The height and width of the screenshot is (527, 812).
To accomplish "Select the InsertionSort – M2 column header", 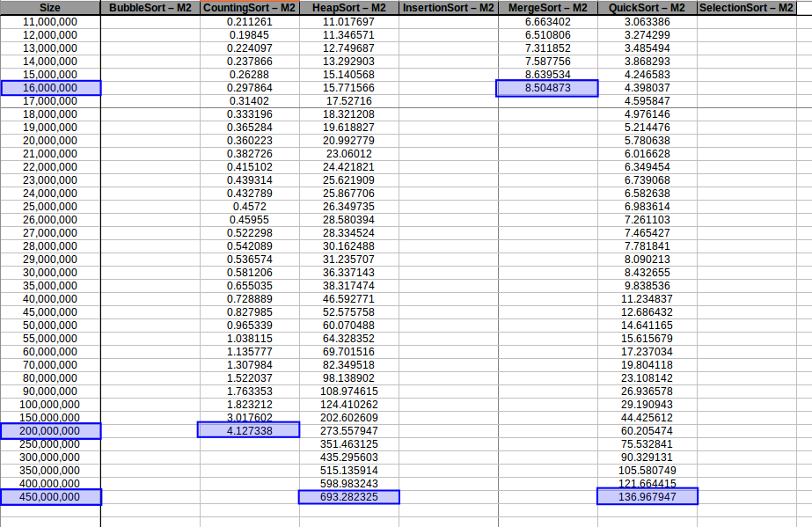I will [x=447, y=7].
